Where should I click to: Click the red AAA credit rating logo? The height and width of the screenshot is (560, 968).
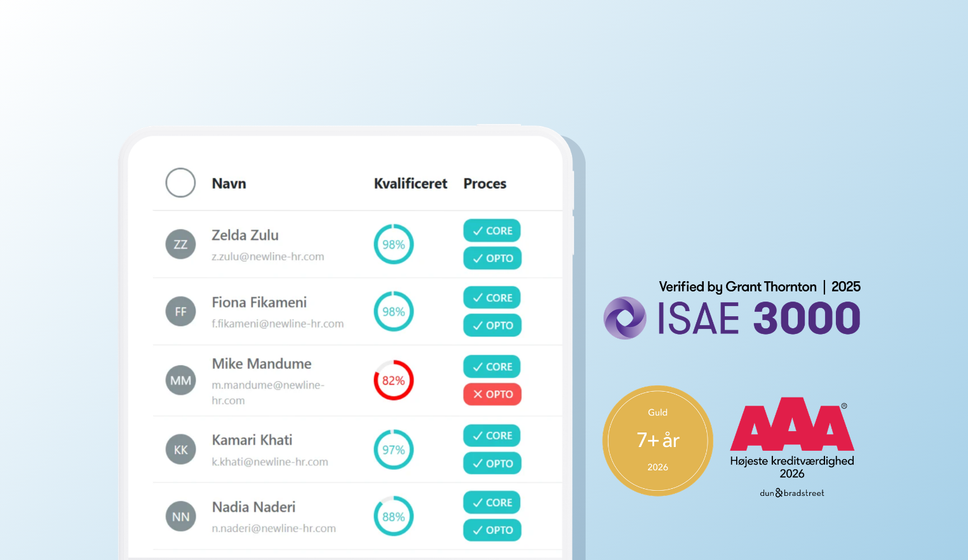pyautogui.click(x=792, y=424)
